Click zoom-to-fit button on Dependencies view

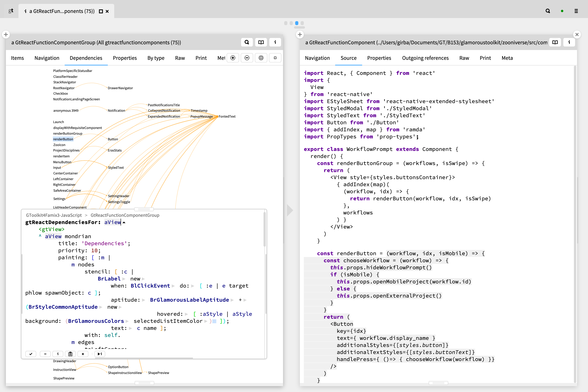[x=261, y=58]
